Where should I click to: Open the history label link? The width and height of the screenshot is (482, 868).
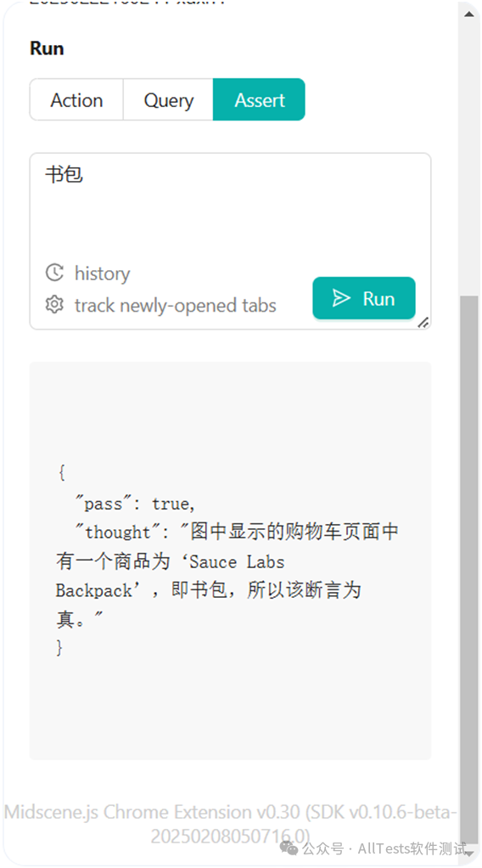[x=103, y=273]
